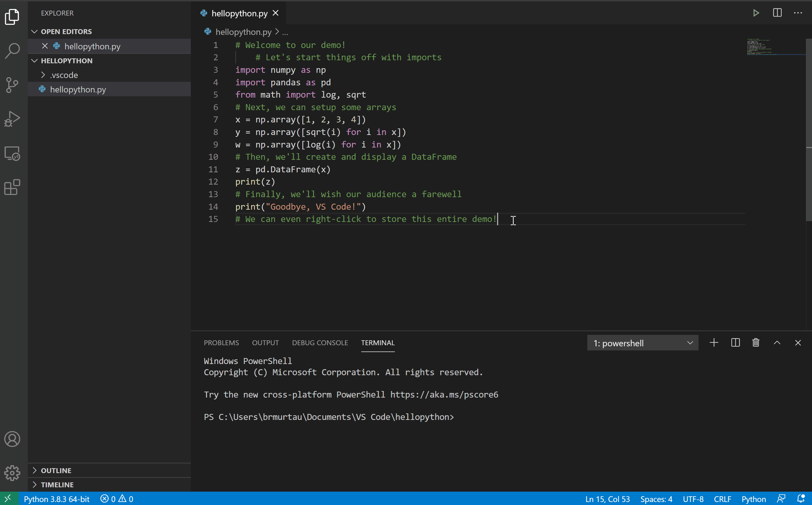
Task: Switch to the DEBUG CONSOLE tab
Action: 320,343
